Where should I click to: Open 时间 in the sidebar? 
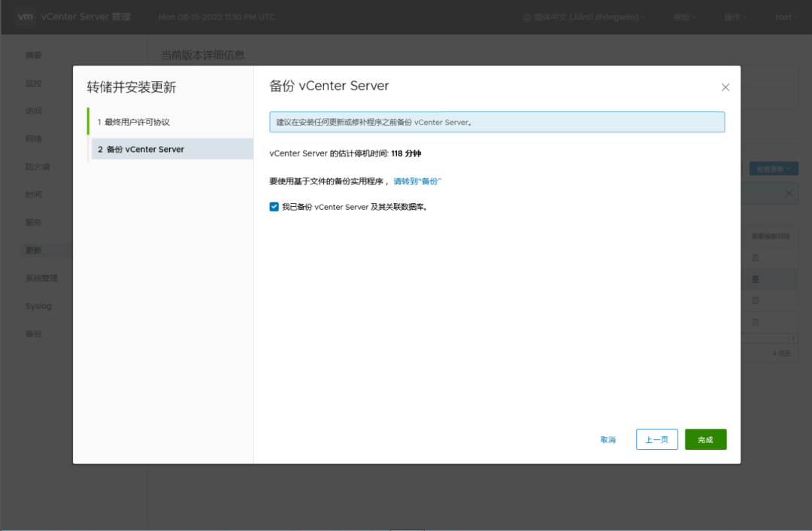34,195
